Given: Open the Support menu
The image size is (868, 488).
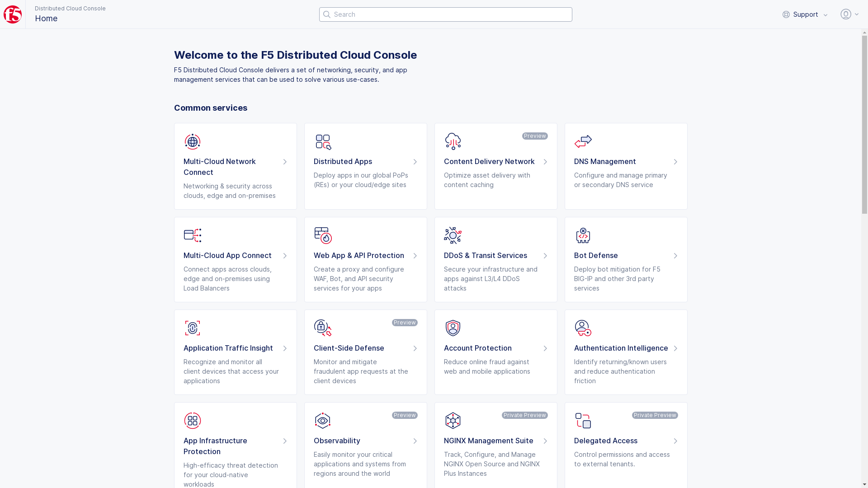Looking at the screenshot, I should click(805, 14).
